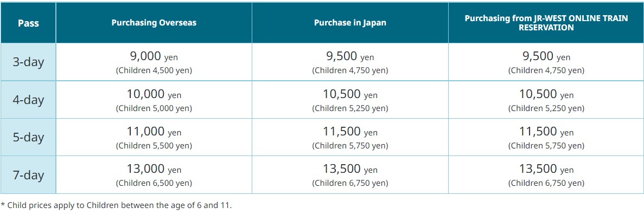Select the Purchasing Overseas column header
The width and height of the screenshot is (644, 214).
154,23
